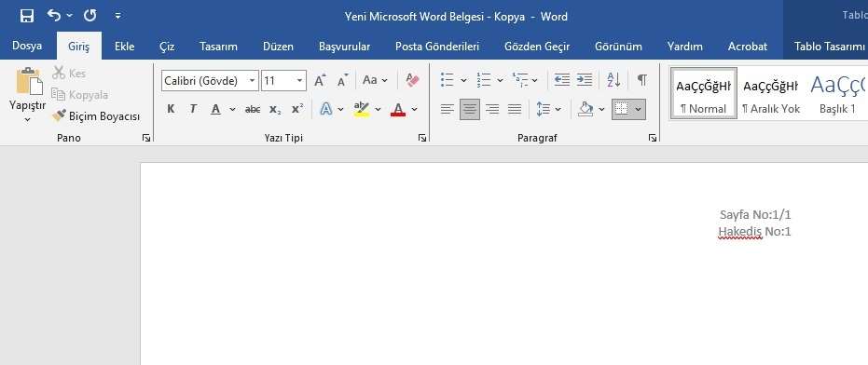Viewport: 868px width, 365px height.
Task: Go to the Başvurular tab
Action: pyautogui.click(x=344, y=47)
